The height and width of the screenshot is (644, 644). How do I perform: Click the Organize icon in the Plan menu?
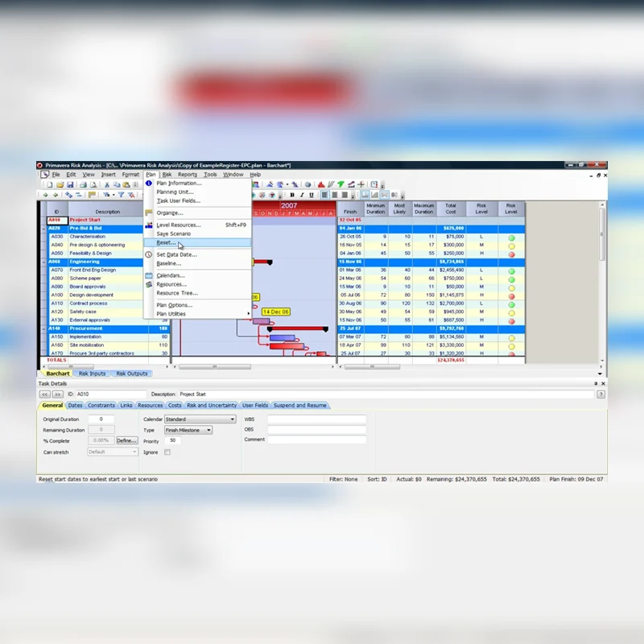(149, 213)
